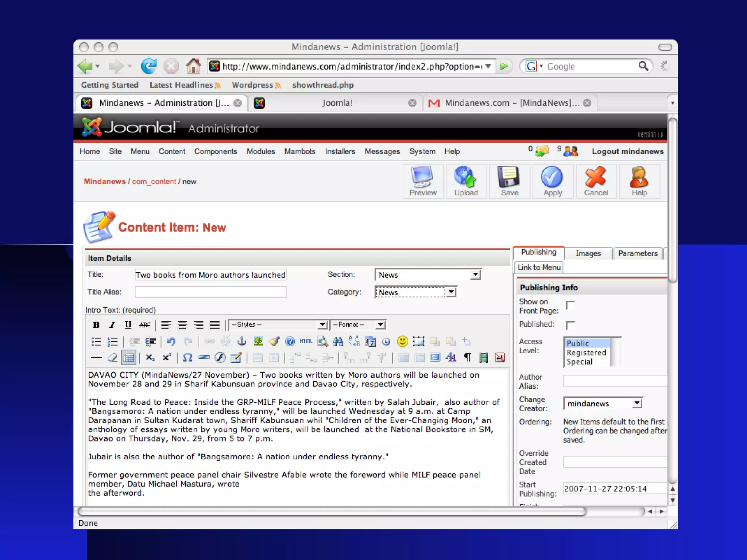Image resolution: width=747 pixels, height=560 pixels.
Task: Insert a horizontal rule line
Action: [x=96, y=358]
